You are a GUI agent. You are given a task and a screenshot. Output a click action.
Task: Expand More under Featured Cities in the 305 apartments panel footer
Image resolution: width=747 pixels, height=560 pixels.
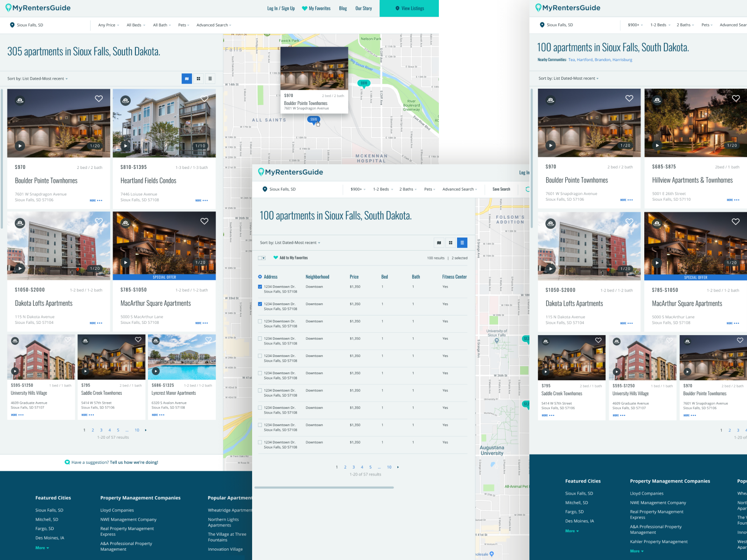(x=42, y=548)
